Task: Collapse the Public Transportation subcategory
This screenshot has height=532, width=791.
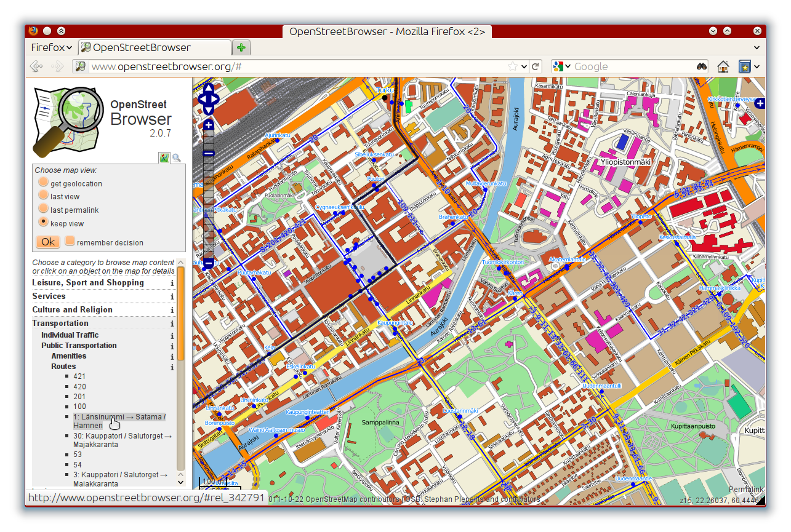Action: pyautogui.click(x=79, y=346)
